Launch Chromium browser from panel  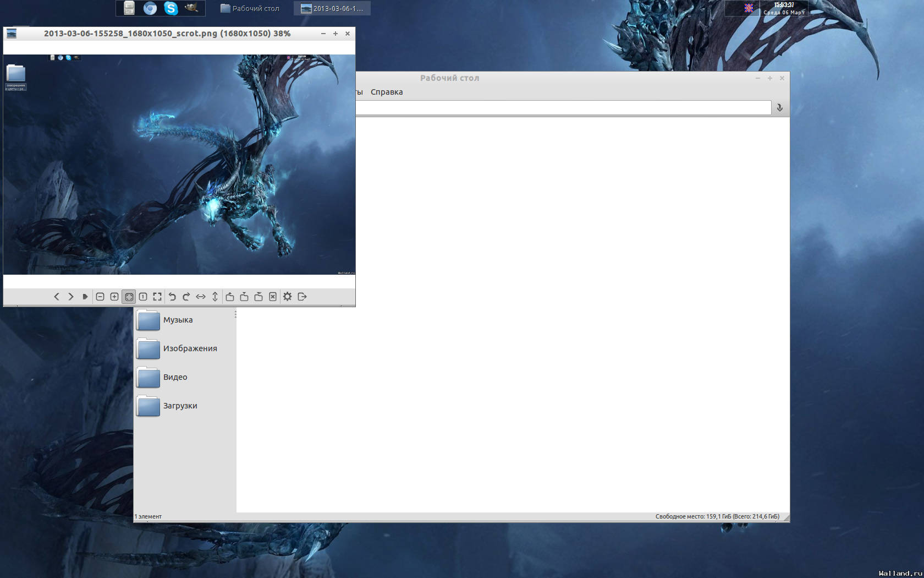tap(150, 8)
